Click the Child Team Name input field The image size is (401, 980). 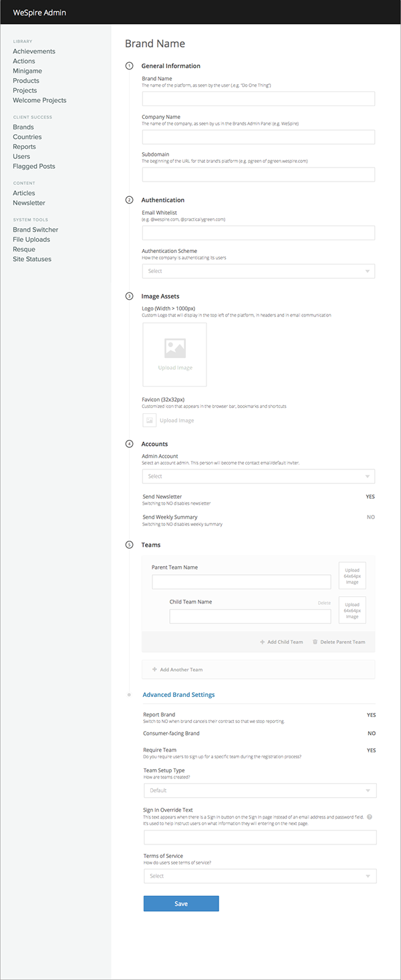(251, 616)
